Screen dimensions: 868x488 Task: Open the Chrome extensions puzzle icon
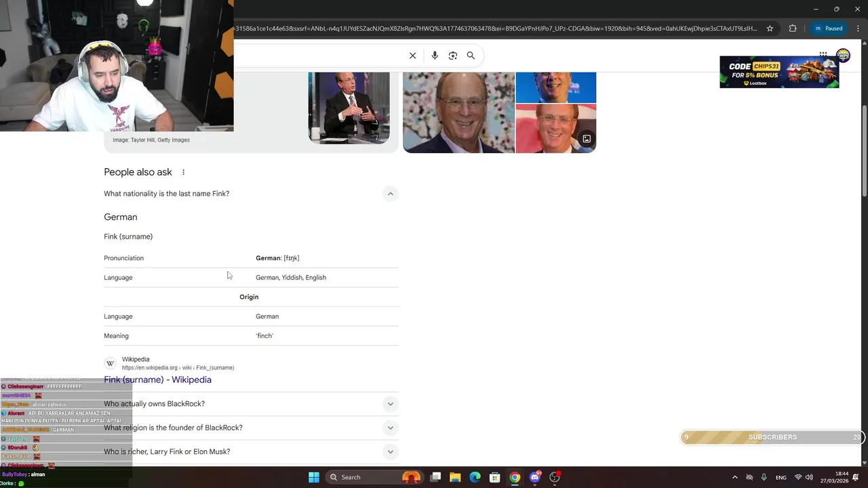coord(793,28)
